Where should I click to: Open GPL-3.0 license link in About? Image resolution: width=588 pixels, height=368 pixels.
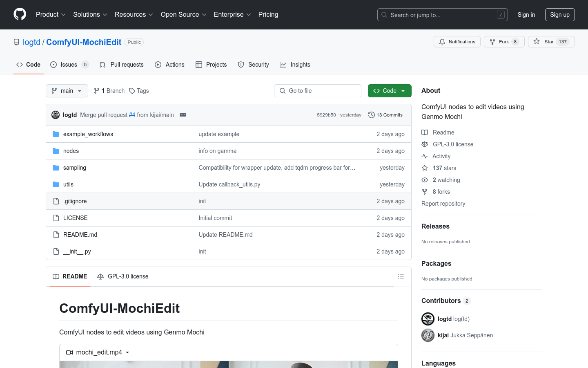pos(448,144)
